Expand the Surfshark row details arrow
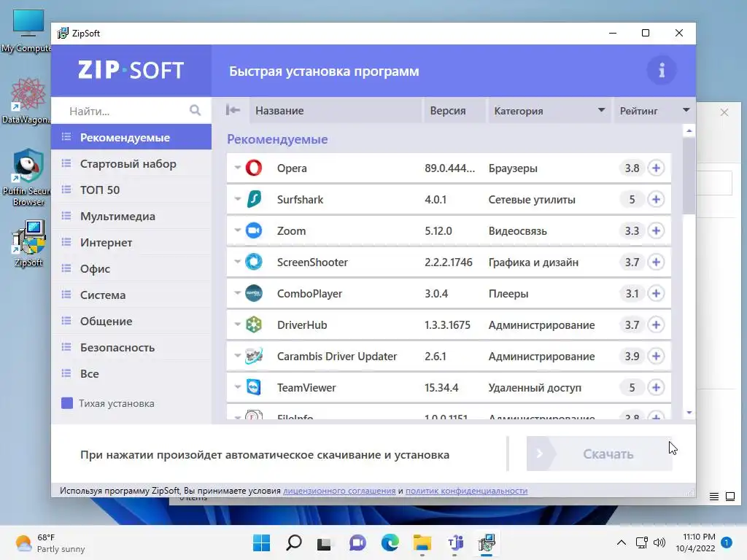The image size is (747, 560). 237,199
